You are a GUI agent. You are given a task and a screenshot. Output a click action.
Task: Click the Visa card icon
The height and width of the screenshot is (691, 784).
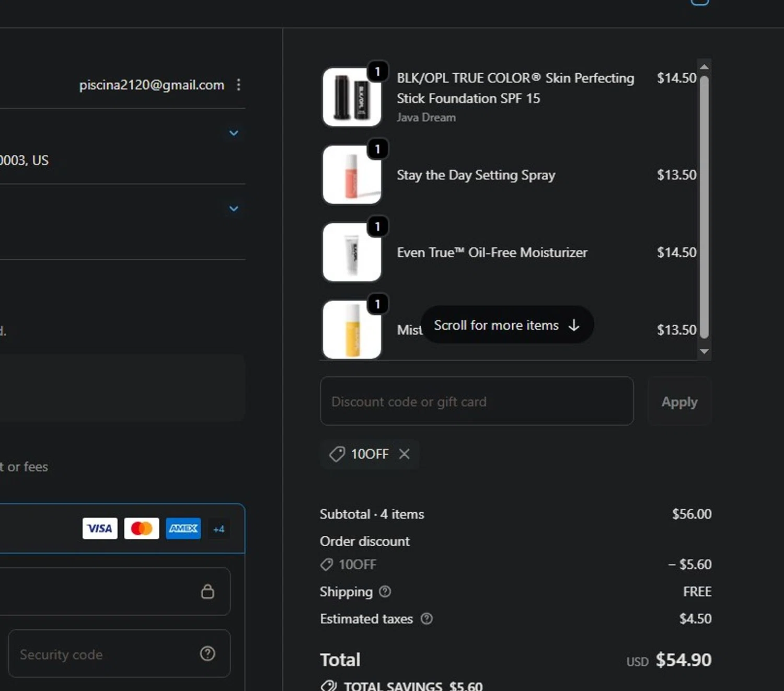point(100,528)
